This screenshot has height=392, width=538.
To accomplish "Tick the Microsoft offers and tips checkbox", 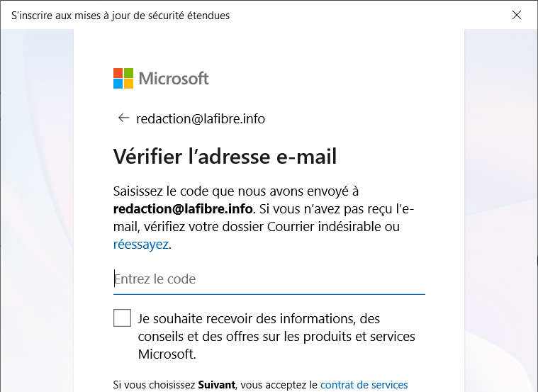I will (123, 318).
